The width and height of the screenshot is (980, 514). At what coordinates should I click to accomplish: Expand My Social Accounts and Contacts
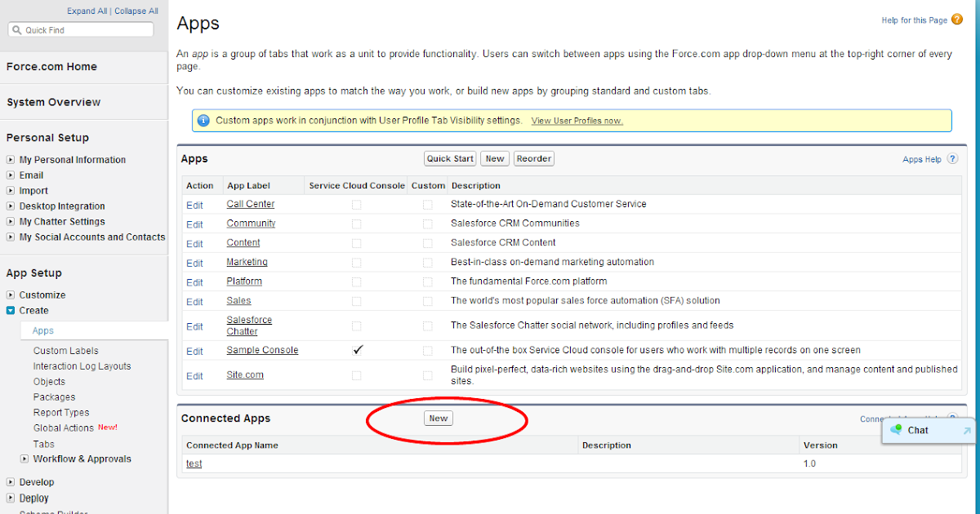[11, 237]
